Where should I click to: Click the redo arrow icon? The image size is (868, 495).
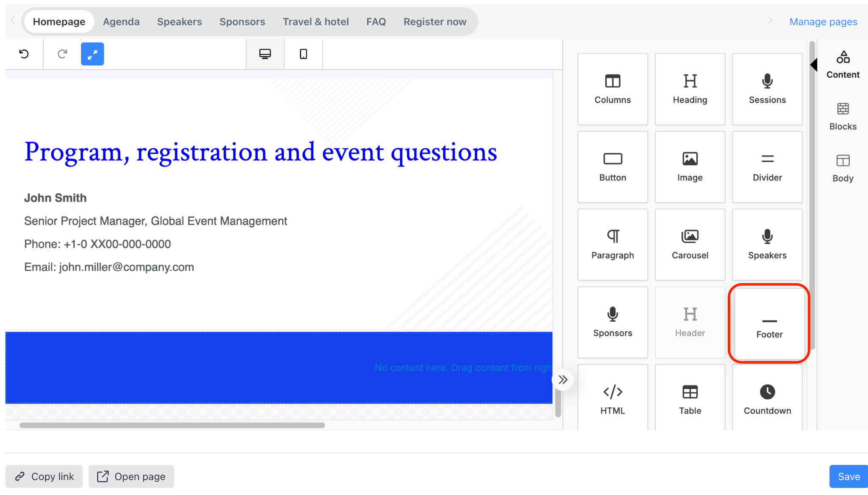[62, 54]
